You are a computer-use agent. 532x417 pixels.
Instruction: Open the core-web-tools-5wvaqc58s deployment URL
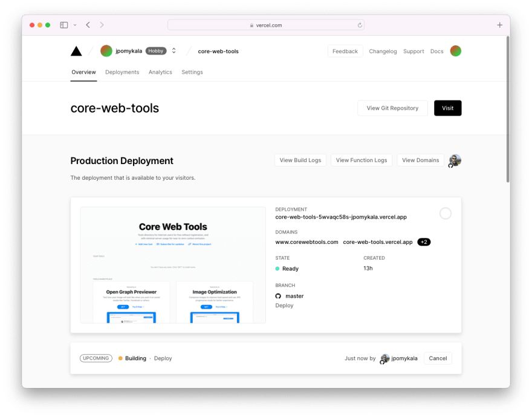[341, 217]
